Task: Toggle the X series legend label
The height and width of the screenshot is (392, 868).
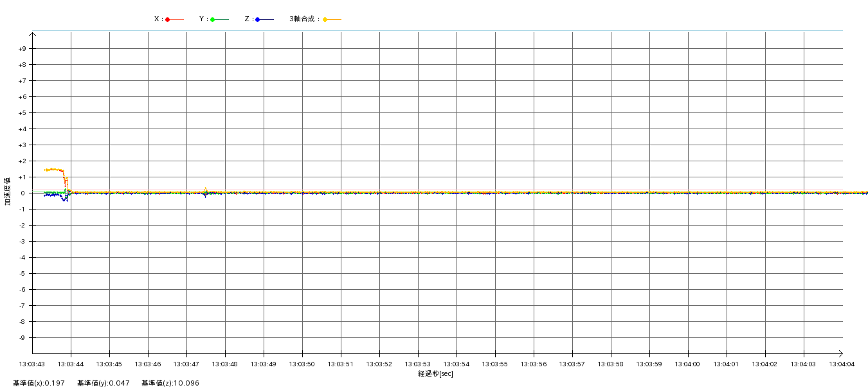Action: pyautogui.click(x=158, y=19)
